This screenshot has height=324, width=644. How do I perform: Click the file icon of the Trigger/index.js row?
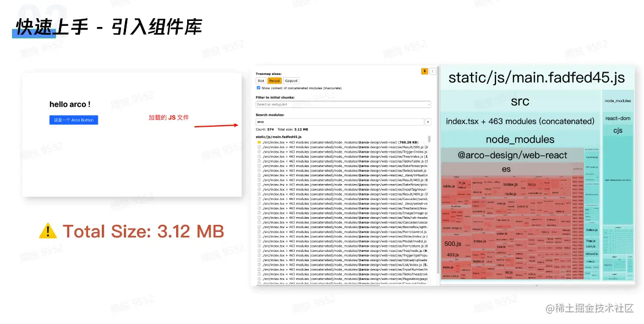[x=259, y=152]
